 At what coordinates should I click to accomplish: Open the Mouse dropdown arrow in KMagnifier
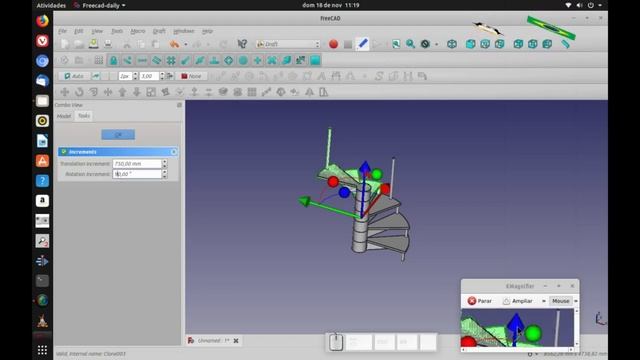(x=576, y=301)
